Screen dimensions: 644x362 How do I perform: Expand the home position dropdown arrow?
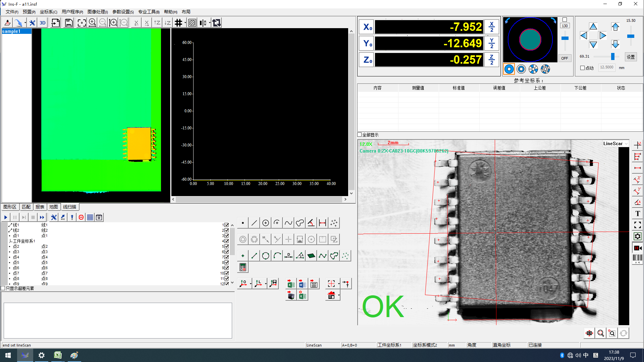339,295
